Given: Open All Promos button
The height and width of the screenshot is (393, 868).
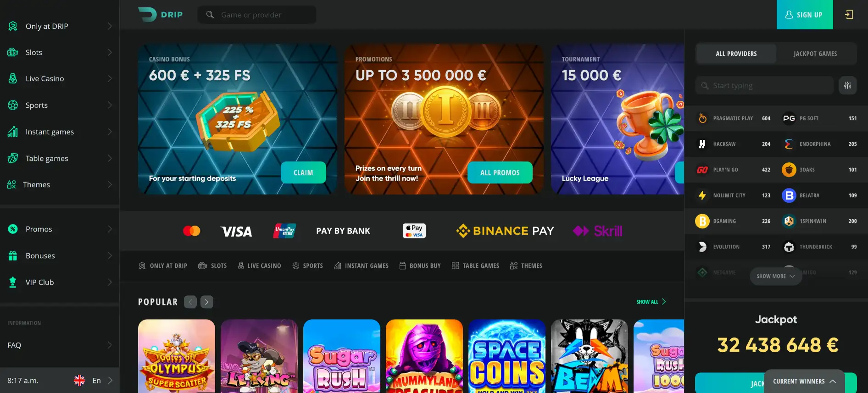Looking at the screenshot, I should point(500,172).
